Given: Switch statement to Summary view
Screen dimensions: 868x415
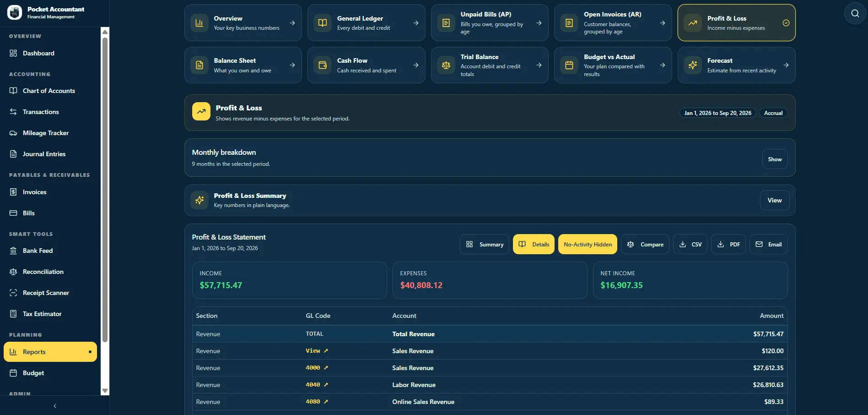Looking at the screenshot, I should [485, 244].
